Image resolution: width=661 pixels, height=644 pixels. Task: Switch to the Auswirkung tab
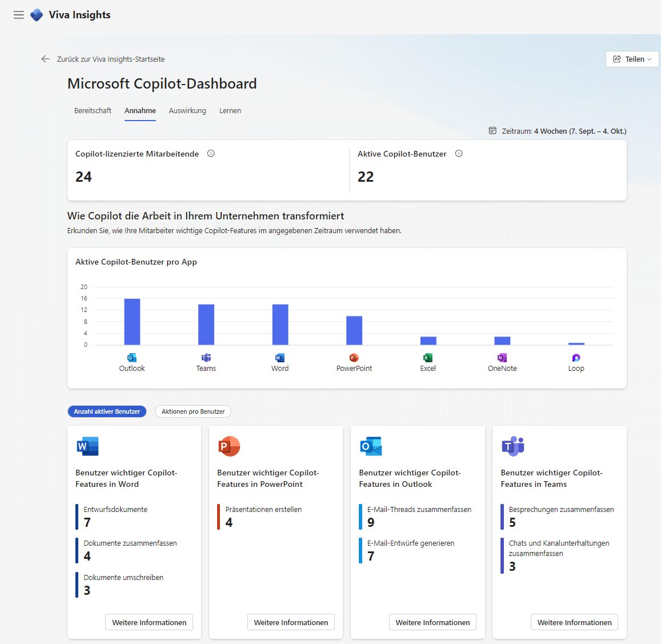[x=187, y=110]
